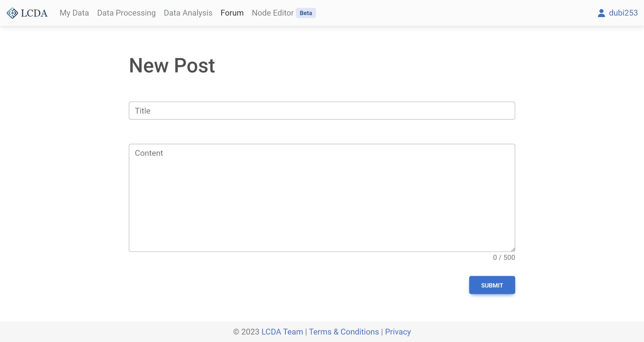The image size is (644, 342).
Task: Open the Data Processing menu
Action: point(126,13)
